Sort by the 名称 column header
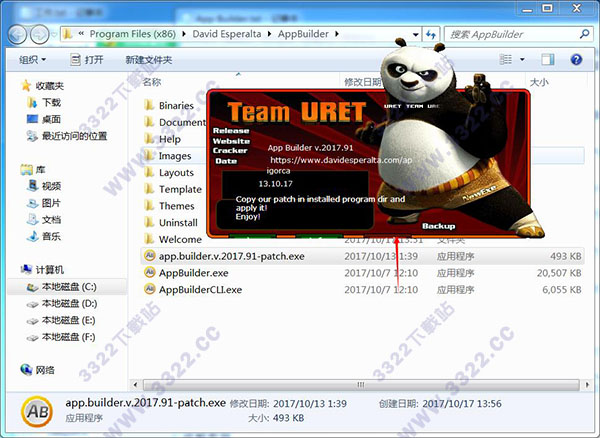This screenshot has height=438, width=600. click(x=152, y=82)
